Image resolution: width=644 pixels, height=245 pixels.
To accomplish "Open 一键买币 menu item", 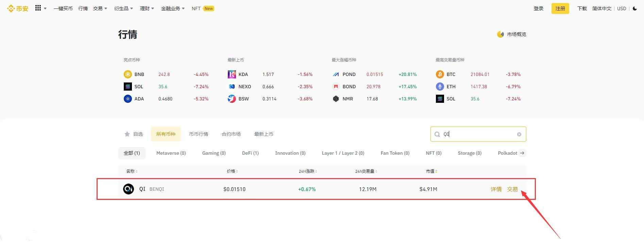I will click(x=63, y=8).
